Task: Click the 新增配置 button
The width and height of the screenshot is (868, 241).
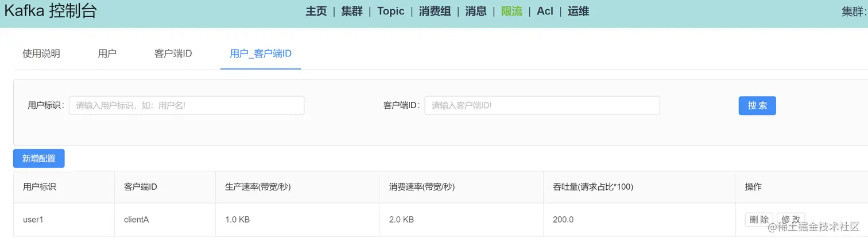Action: coord(39,159)
